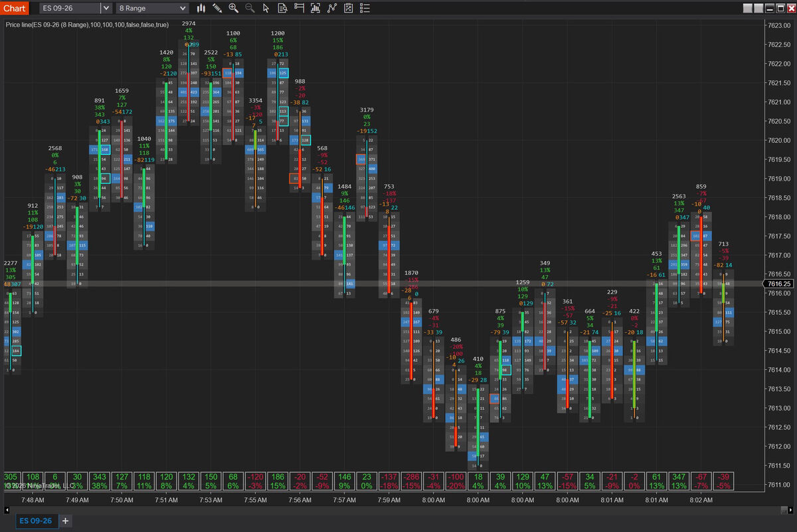Choose the cursor pointer tool
Screen dimensions: 797x532
(x=266, y=8)
